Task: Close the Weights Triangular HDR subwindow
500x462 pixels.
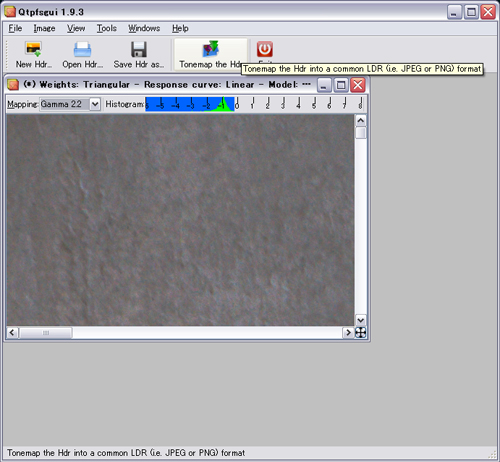Action: pyautogui.click(x=358, y=85)
